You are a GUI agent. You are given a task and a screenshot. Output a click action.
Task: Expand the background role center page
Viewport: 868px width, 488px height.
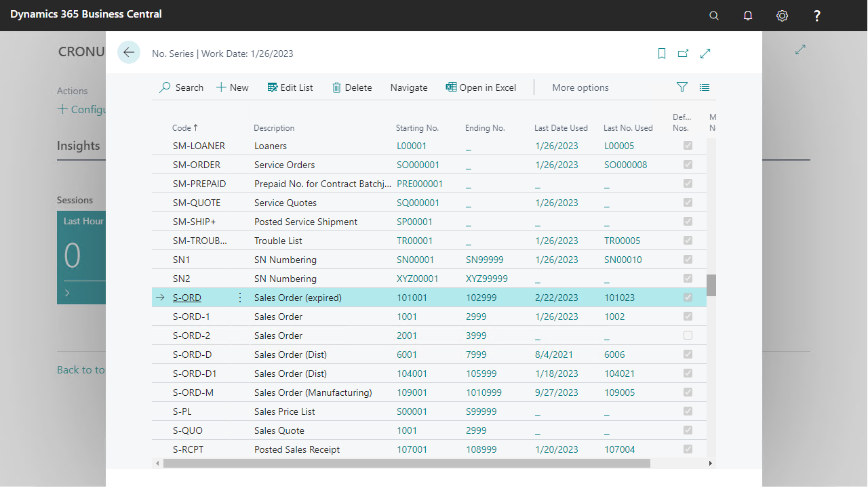(x=800, y=49)
